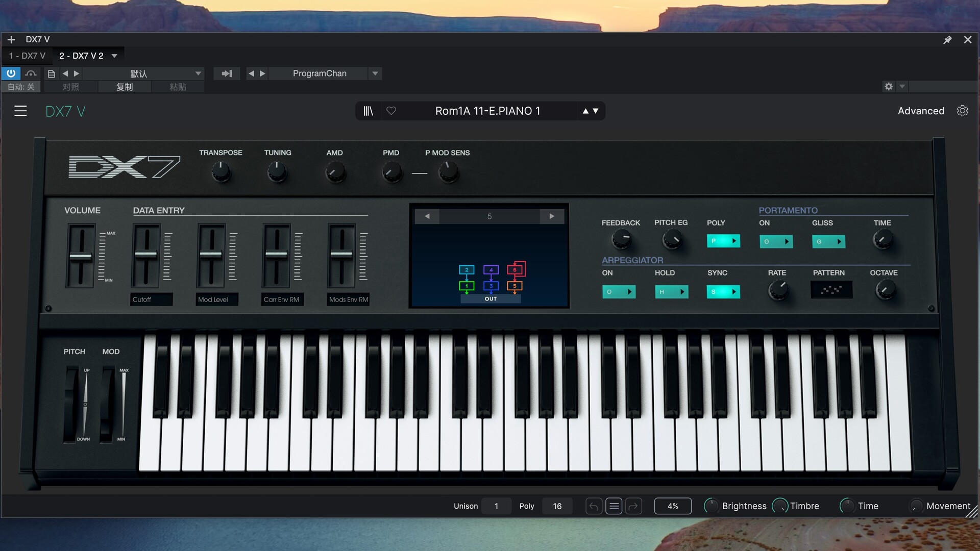Click the plus icon to add a plugin
This screenshot has width=980, height=551.
tap(11, 39)
